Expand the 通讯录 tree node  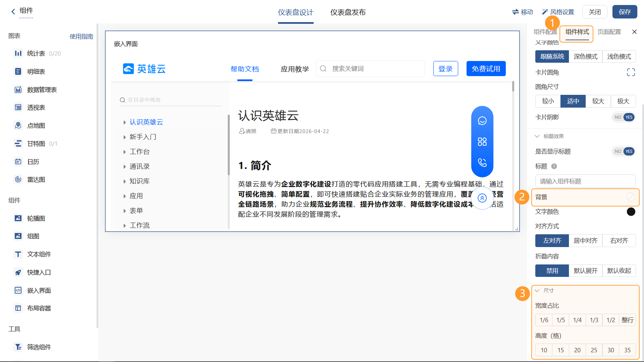pos(124,167)
